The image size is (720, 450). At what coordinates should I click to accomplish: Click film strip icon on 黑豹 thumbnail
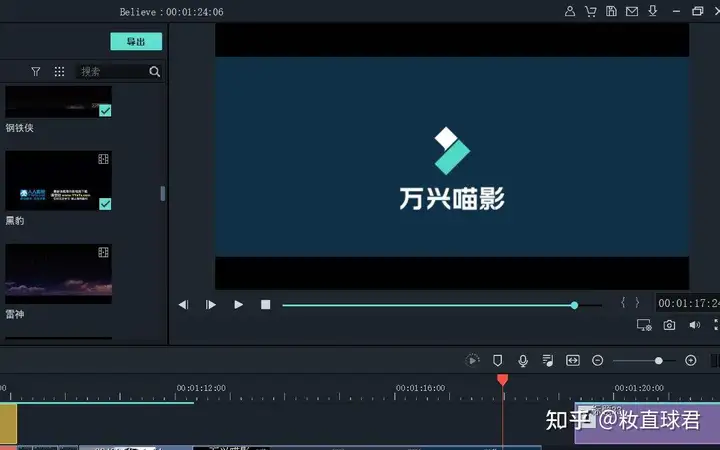click(103, 159)
